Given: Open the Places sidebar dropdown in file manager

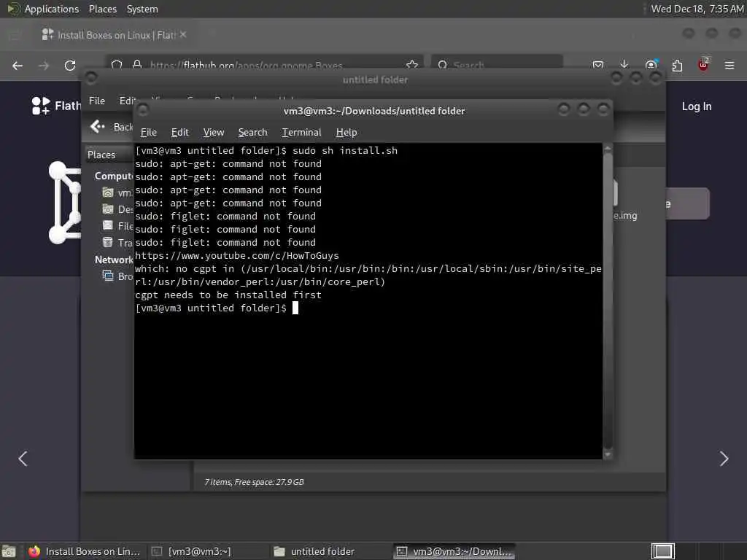Looking at the screenshot, I should click(x=109, y=155).
